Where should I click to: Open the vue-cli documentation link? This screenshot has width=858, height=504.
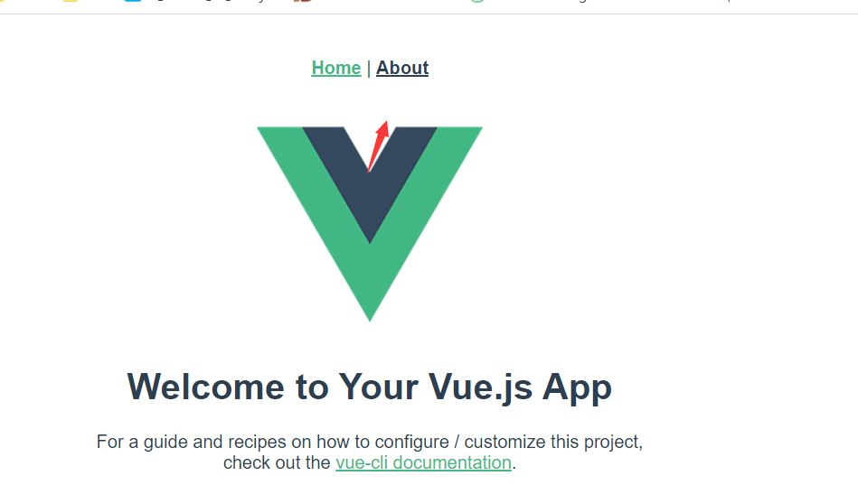point(423,462)
